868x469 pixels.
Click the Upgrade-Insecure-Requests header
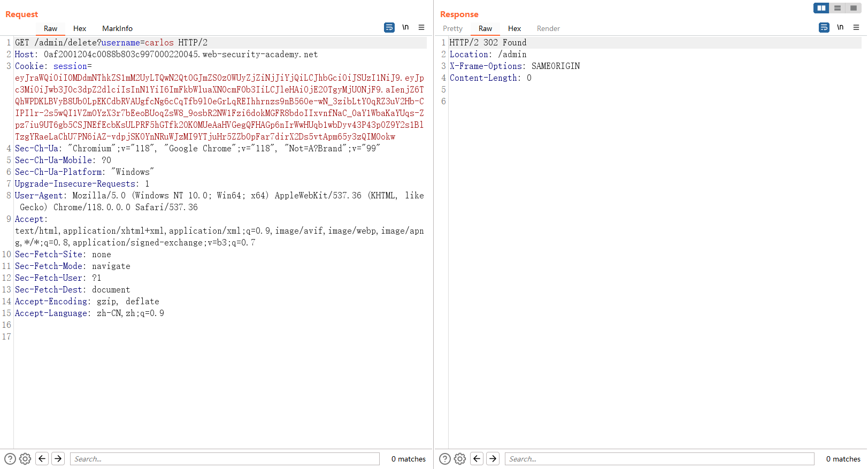pos(82,183)
